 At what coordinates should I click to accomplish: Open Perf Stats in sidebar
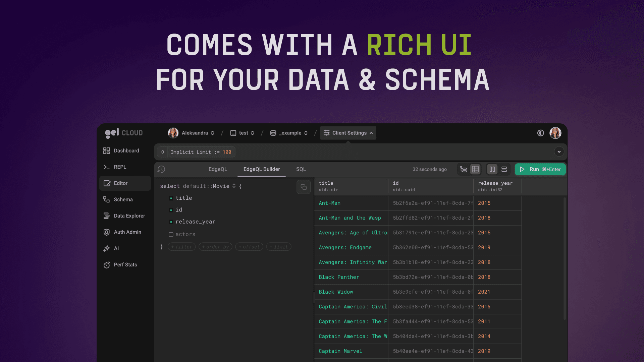coord(125,265)
